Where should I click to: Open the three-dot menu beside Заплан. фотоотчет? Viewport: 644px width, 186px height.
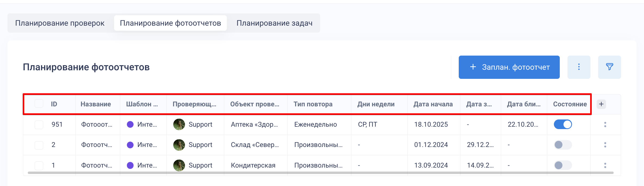(579, 67)
